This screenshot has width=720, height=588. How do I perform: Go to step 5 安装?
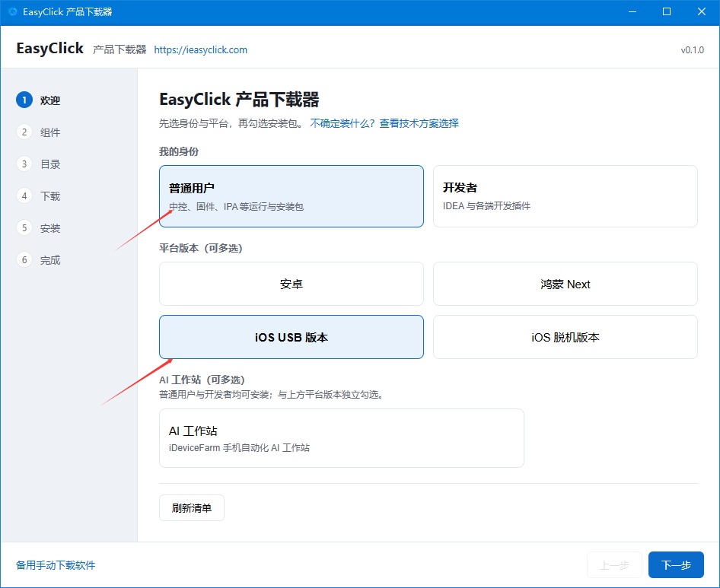pyautogui.click(x=39, y=228)
